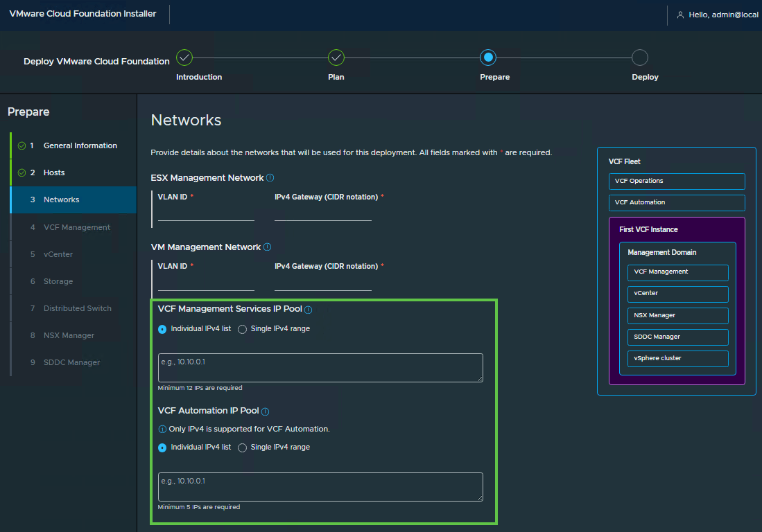Viewport: 762px width, 532px height.
Task: Click the Deploy step label
Action: tap(645, 77)
